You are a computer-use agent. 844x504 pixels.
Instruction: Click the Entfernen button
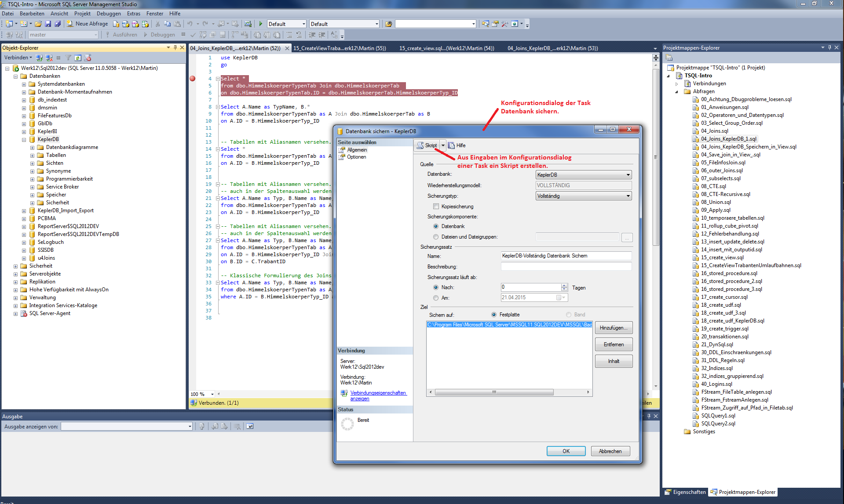click(x=614, y=344)
